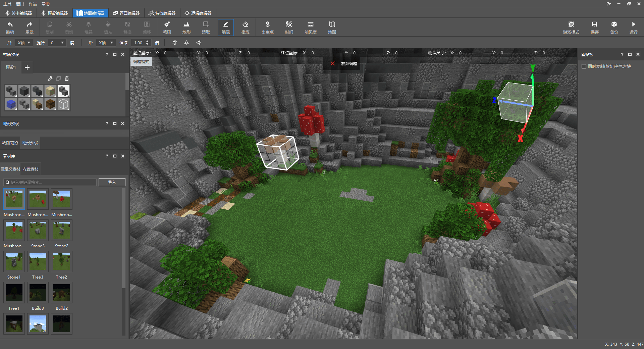Switch to 自定义素材 tab
This screenshot has width=644, height=349.
[10, 169]
